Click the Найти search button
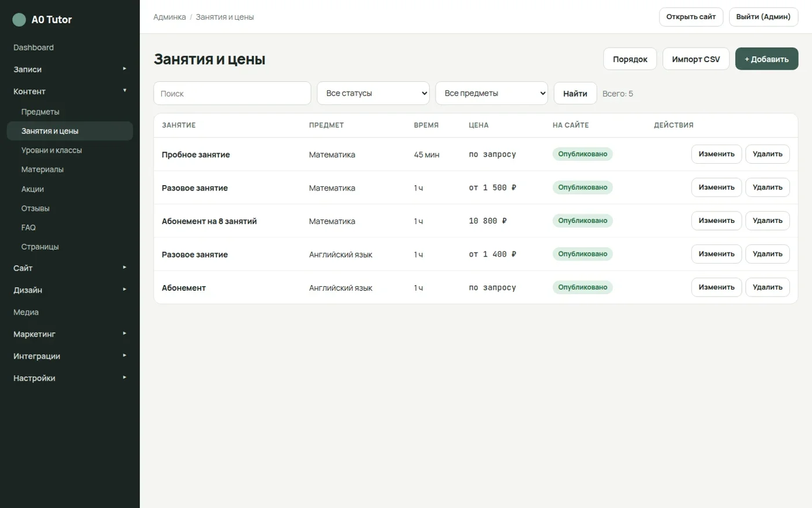 (575, 93)
